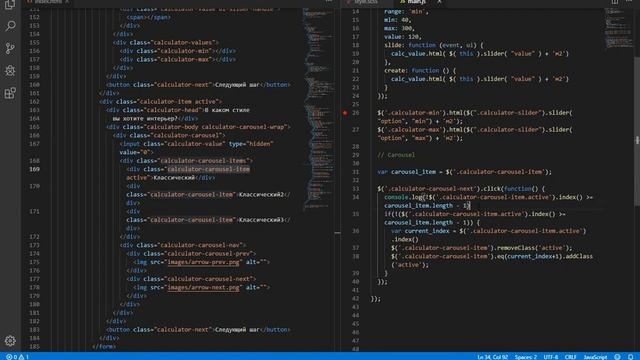Image resolution: width=640 pixels, height=360 pixels.
Task: Switch to the index.html tab
Action: (x=48, y=2)
